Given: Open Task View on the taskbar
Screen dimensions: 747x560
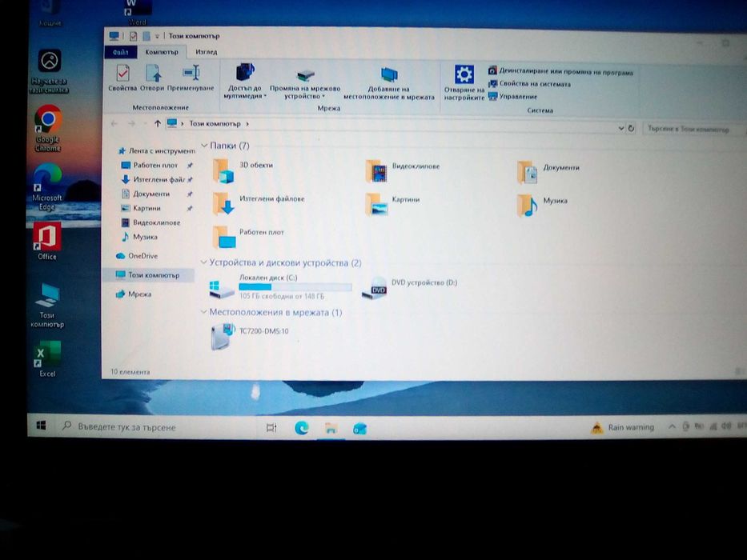Looking at the screenshot, I should [271, 428].
